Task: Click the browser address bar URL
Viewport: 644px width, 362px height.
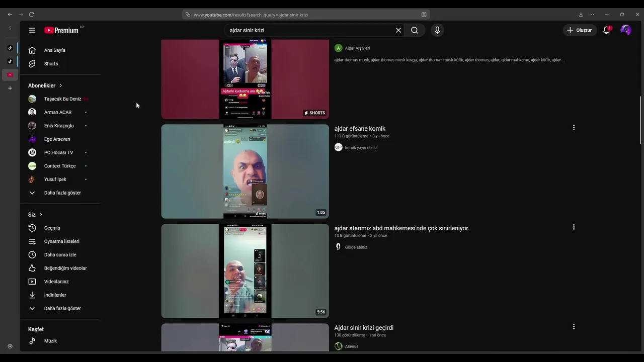Action: 251,15
